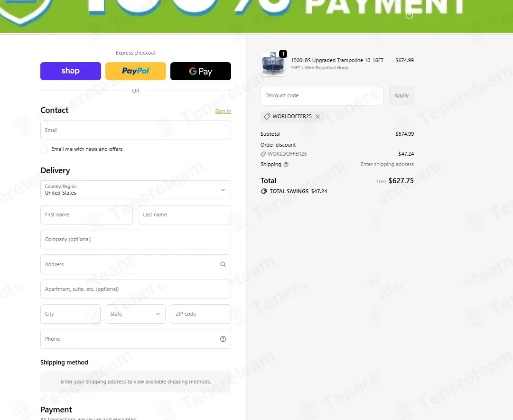Check out using Google Pay
Viewport: 513px width, 420px height.
click(201, 71)
